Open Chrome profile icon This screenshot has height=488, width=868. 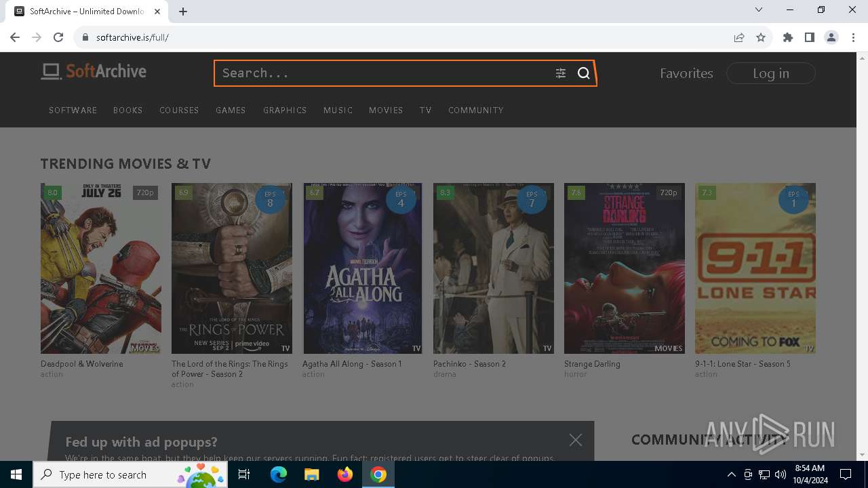(x=831, y=37)
